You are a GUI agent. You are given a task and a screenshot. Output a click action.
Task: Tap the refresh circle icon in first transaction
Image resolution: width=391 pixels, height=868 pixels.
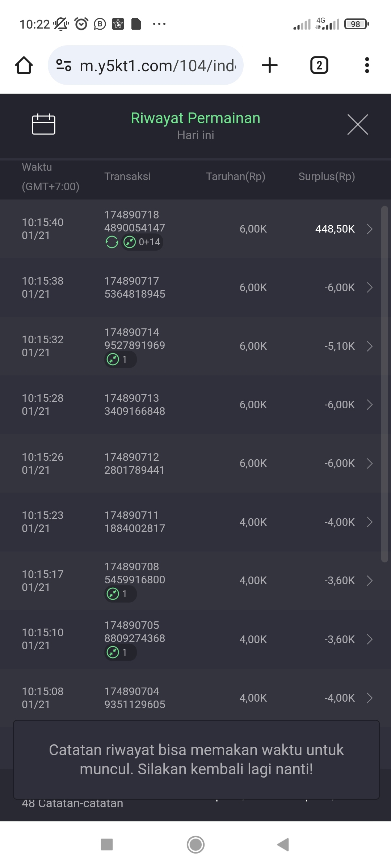point(112,242)
